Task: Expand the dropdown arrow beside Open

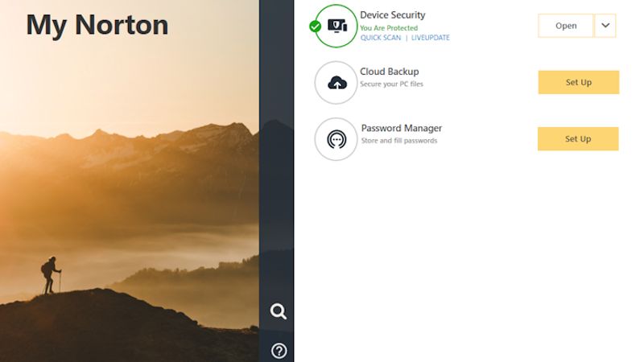Action: coord(605,26)
